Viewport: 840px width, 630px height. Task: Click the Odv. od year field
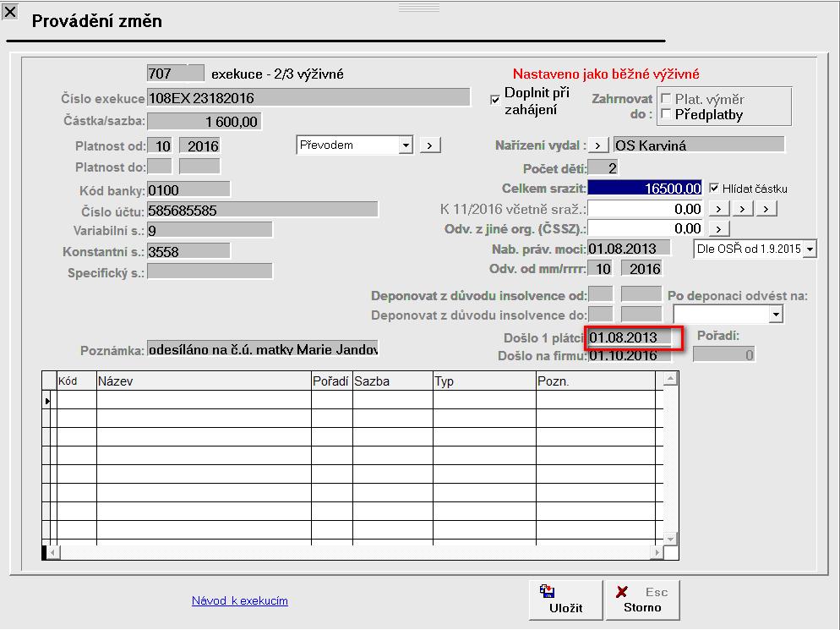[641, 269]
